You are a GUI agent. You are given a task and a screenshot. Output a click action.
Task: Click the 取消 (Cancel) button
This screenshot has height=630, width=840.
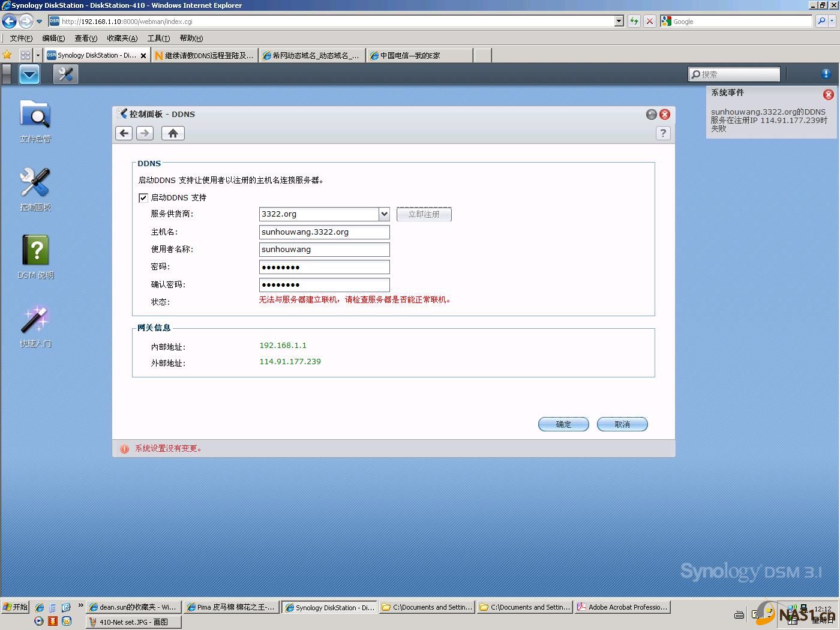point(622,424)
